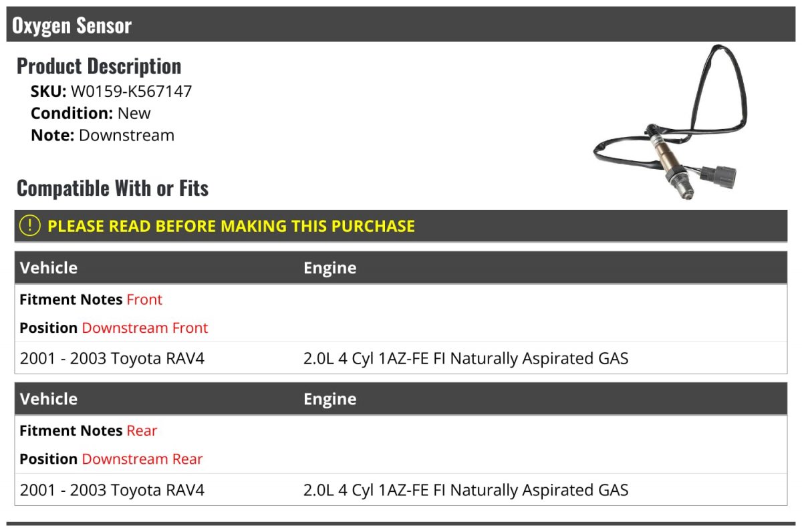Viewport: 802px width, 532px height.
Task: Click the Product Description heading
Action: (99, 66)
